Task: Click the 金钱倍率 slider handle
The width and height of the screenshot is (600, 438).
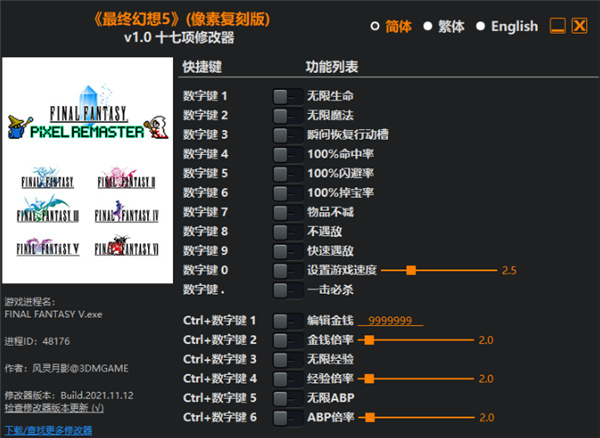Action: pos(369,340)
